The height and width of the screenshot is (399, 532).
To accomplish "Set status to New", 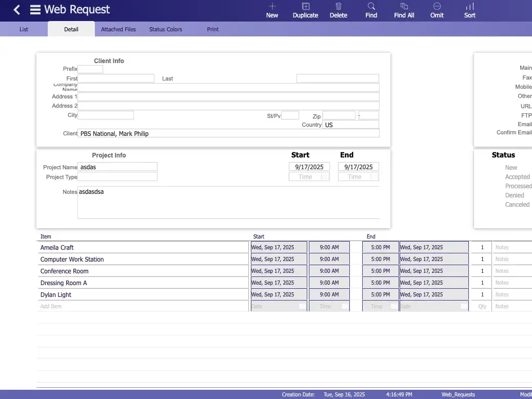I will (510, 168).
